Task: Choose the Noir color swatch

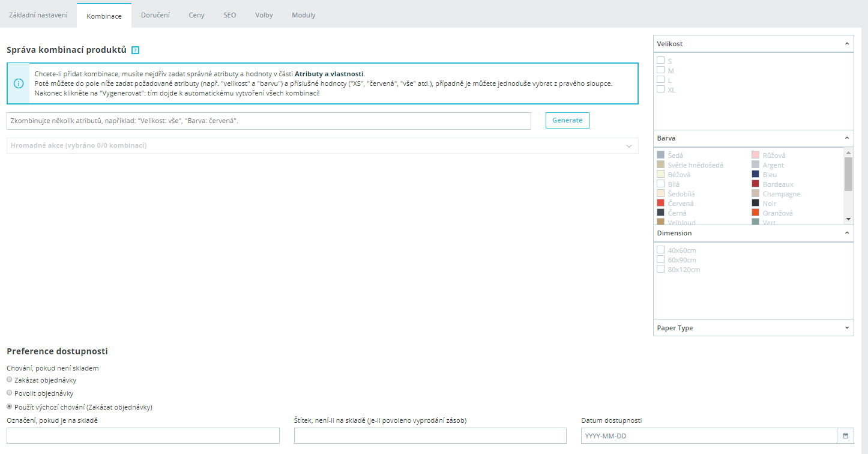Action: [755, 203]
